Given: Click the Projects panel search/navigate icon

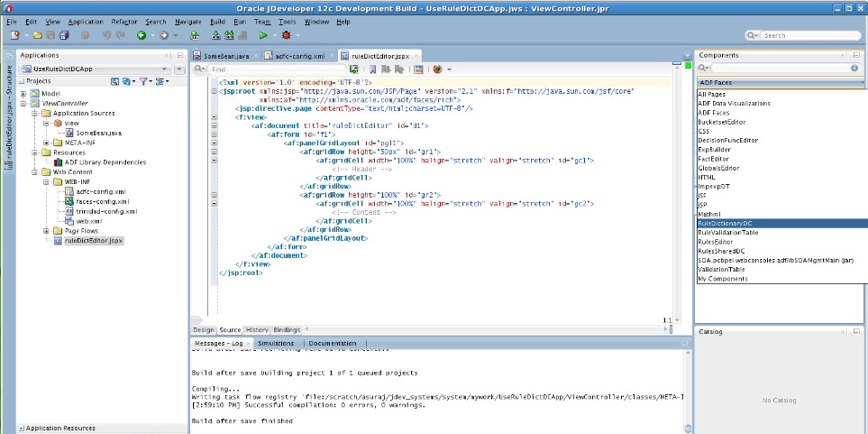Looking at the screenshot, I should 114,81.
